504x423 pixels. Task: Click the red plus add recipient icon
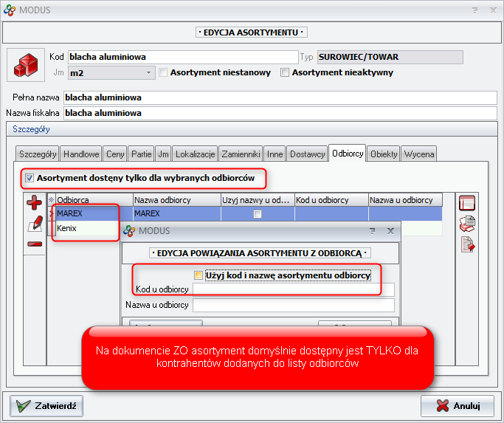pos(34,202)
